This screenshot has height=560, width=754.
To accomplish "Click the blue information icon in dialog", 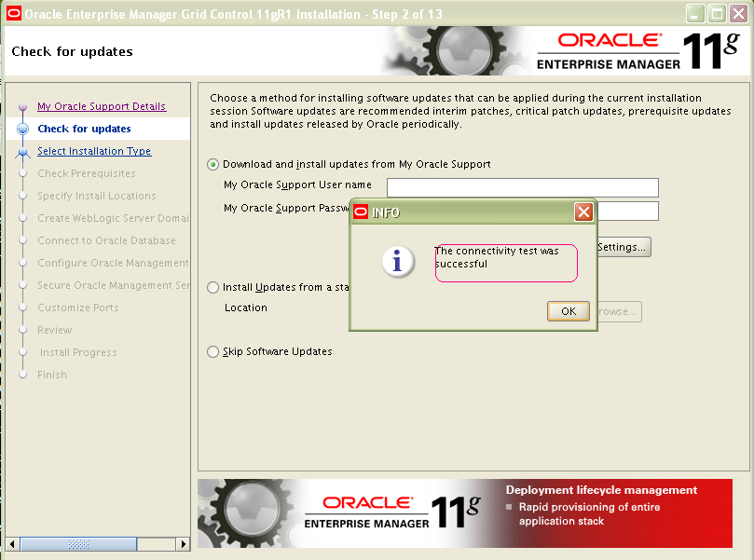I will tap(398, 262).
